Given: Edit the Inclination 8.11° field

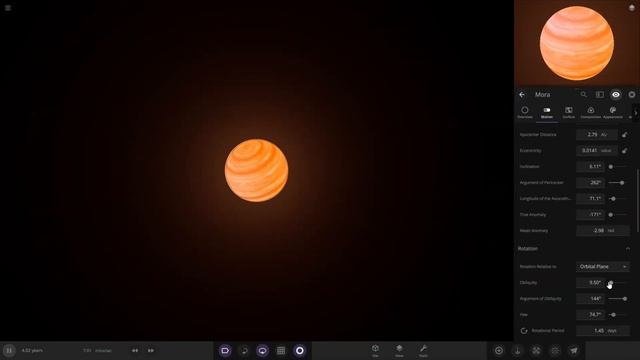Looking at the screenshot, I should click(590, 167).
